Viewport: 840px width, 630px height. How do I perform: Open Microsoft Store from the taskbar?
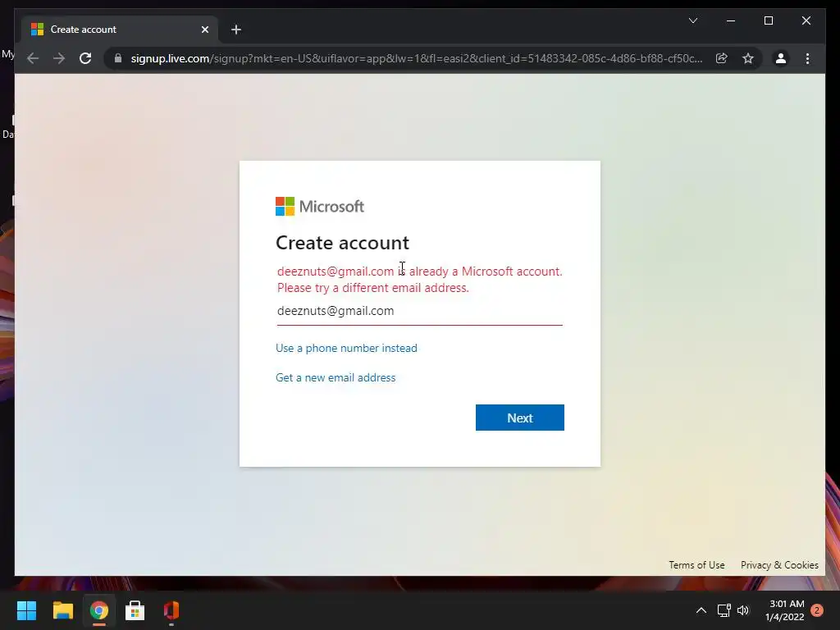[135, 610]
